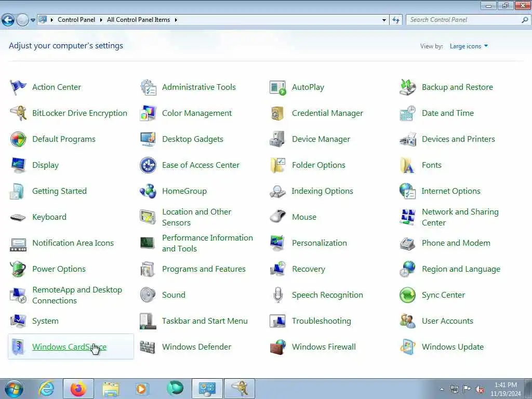Viewport: 532px width, 399px height.
Task: Open the Action Center flag icon
Action: 18,87
